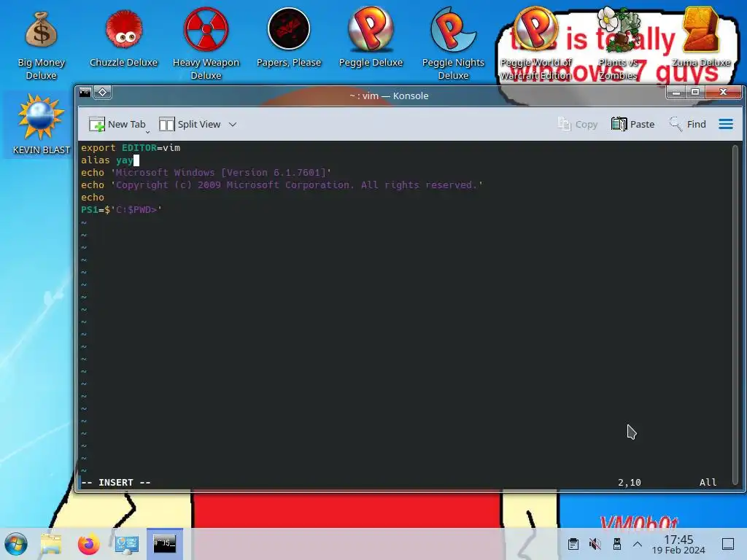Screen dimensions: 747x560
Task: Expand hidden system tray icons arrow
Action: pos(638,544)
